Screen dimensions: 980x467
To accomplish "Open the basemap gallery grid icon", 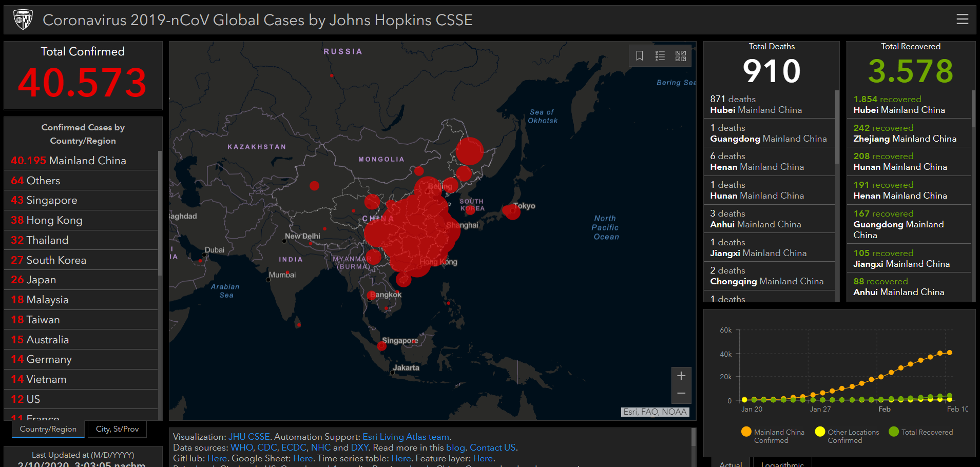I will [x=681, y=55].
